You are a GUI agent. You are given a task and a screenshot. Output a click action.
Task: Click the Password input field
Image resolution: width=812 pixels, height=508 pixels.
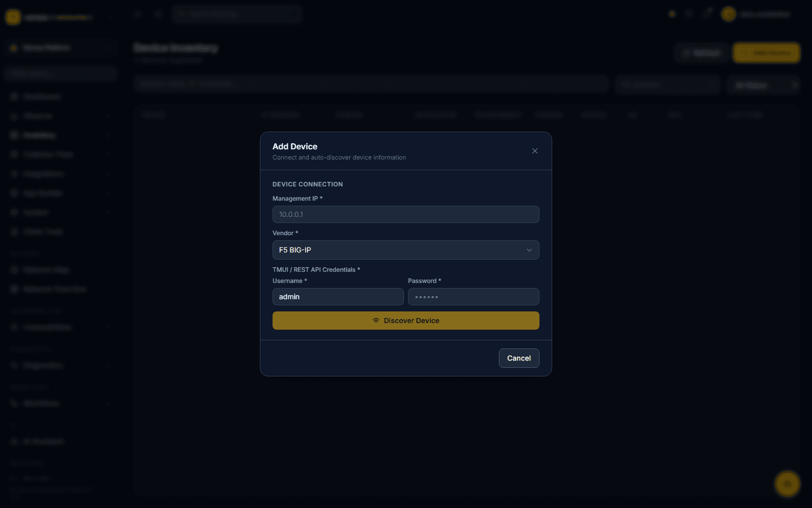tap(473, 297)
